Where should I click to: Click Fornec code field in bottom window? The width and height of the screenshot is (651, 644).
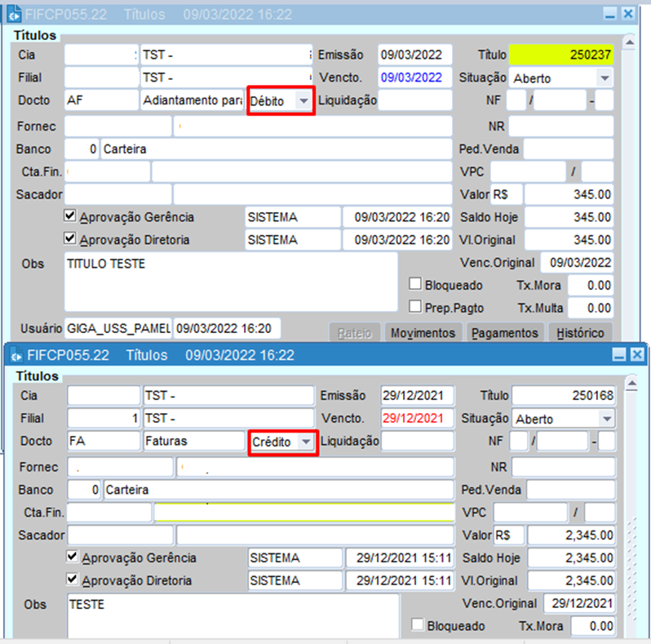pos(121,467)
